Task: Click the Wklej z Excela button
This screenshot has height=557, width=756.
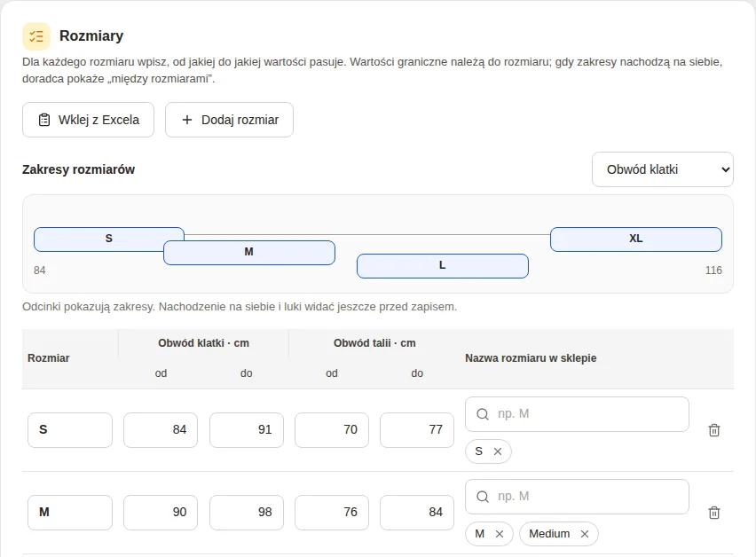Action: (x=88, y=120)
